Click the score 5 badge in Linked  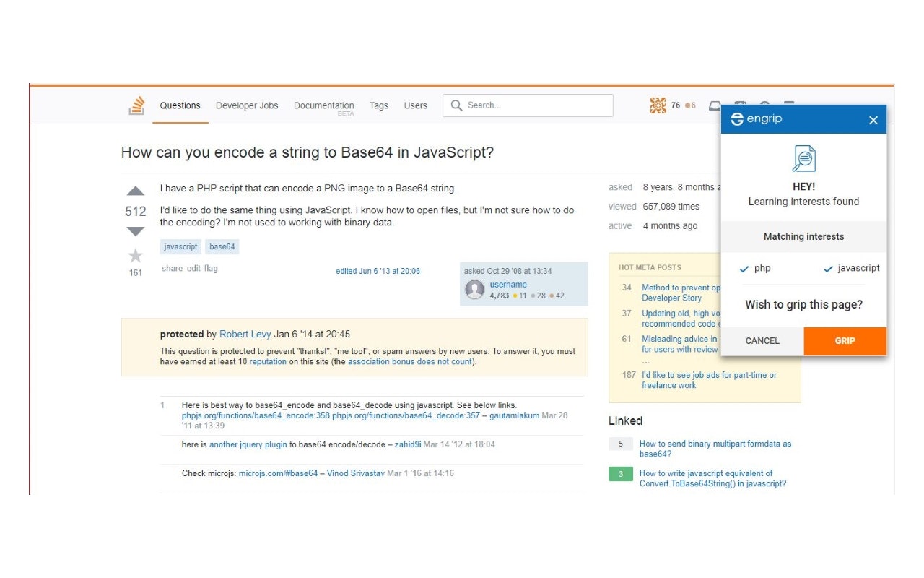coord(621,444)
